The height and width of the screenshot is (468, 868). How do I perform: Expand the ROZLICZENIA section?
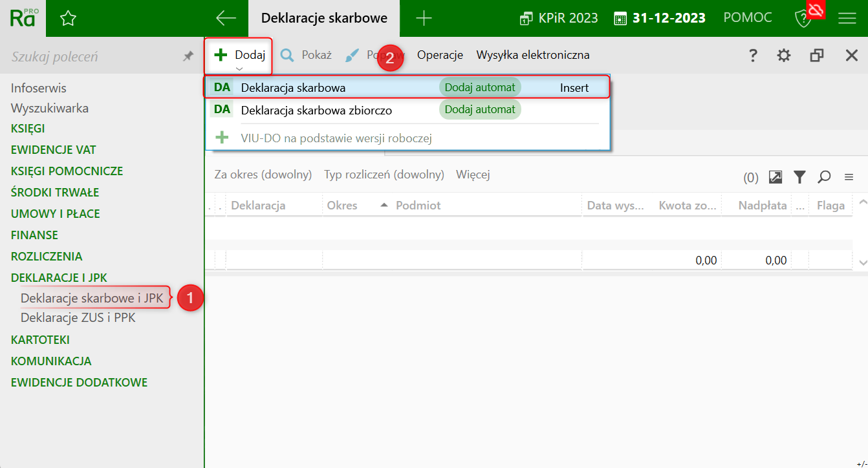pos(47,257)
